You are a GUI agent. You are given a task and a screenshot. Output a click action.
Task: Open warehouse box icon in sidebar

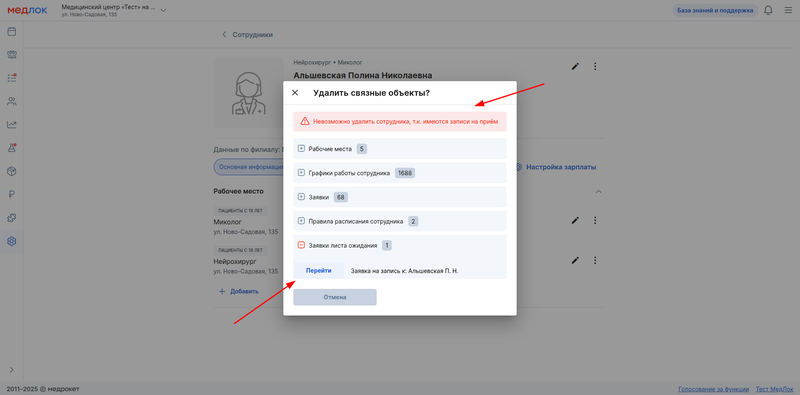tap(11, 171)
